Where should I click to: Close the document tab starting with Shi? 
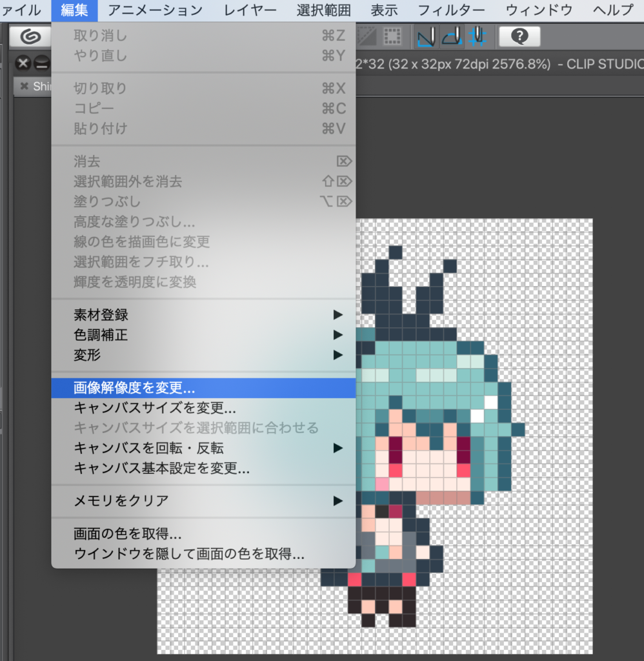coord(25,86)
